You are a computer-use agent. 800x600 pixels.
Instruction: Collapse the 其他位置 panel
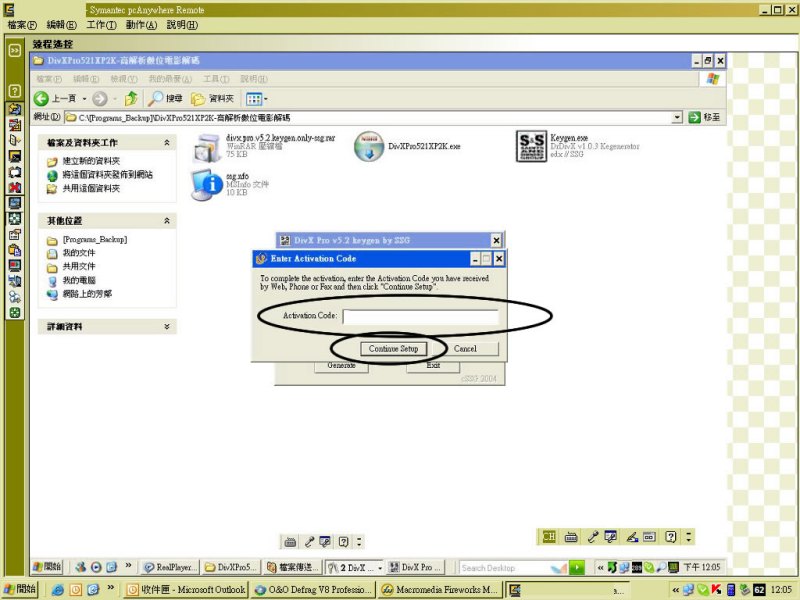167,221
